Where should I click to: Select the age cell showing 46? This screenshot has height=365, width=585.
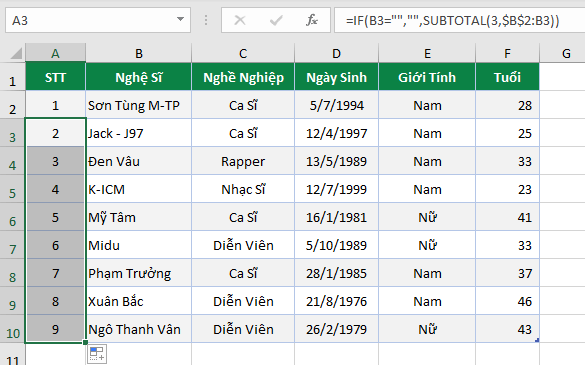(507, 301)
